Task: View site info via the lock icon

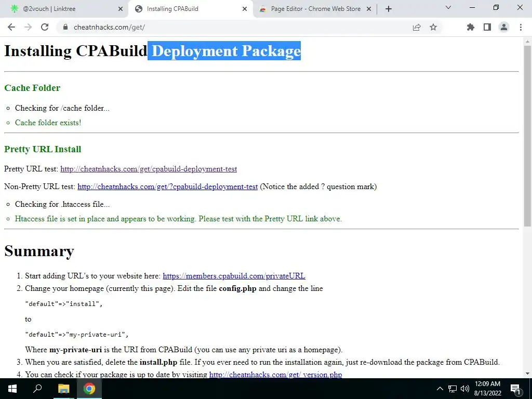Action: point(65,27)
